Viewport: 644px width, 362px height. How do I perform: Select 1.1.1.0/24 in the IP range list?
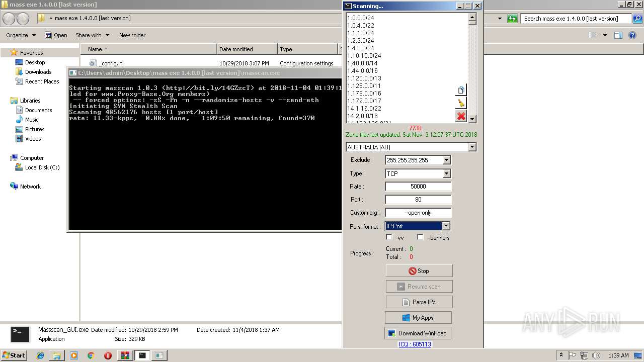[x=361, y=33]
